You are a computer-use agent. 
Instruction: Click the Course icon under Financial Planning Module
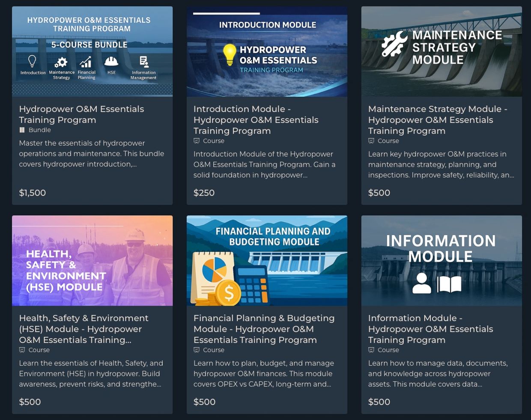click(x=197, y=350)
